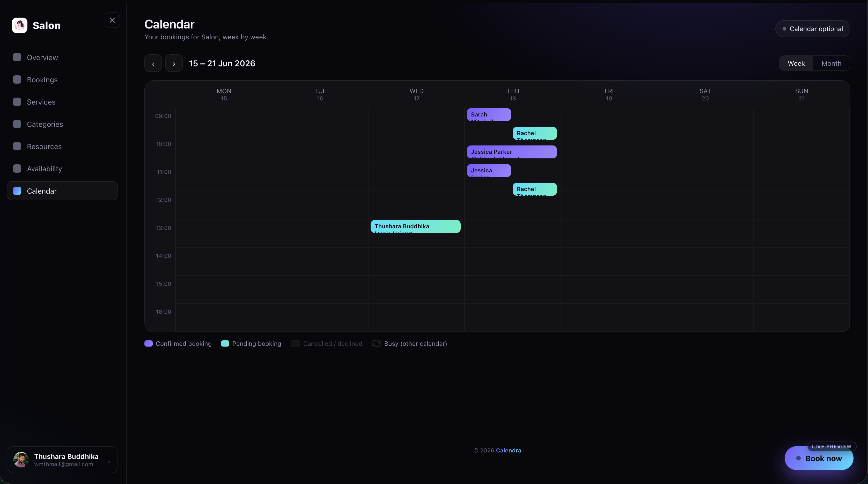Close the sidebar with the X button
Screen dimensions: 868x484
pyautogui.click(x=112, y=20)
